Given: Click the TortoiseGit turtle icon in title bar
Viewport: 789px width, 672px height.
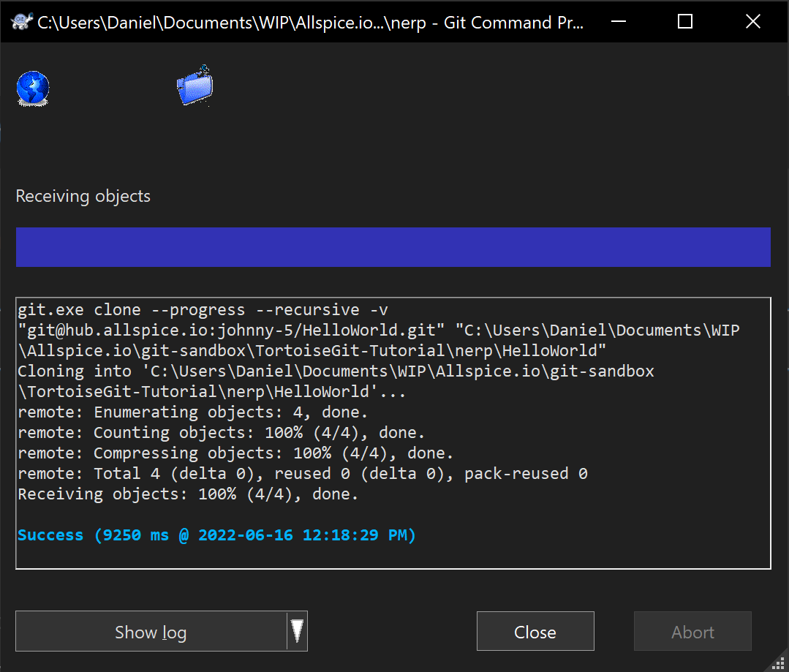Looking at the screenshot, I should [21, 22].
